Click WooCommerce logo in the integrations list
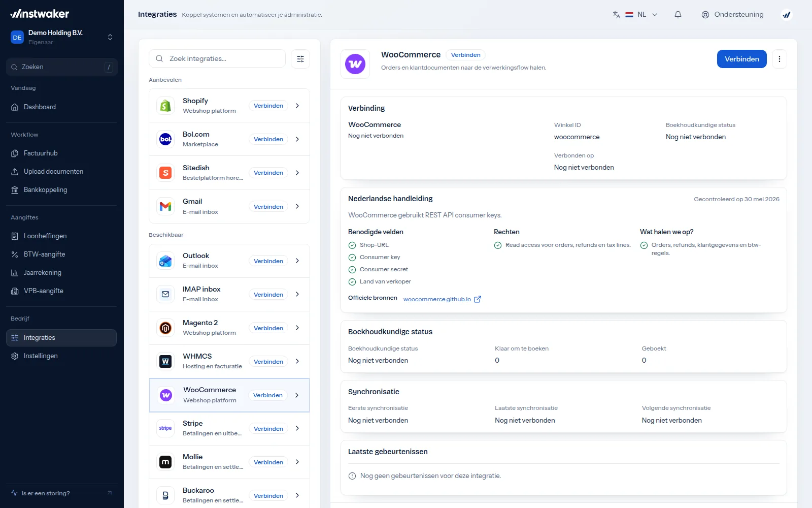 [166, 395]
